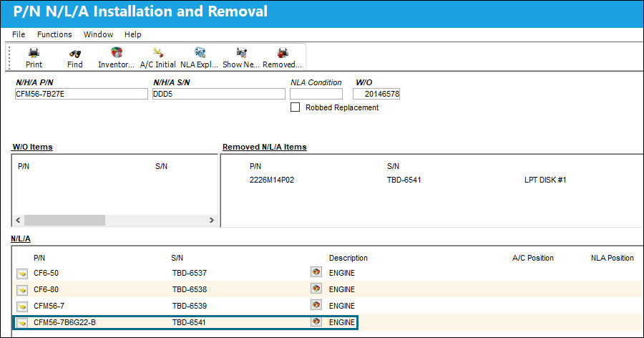
Task: Launch NLA Explorer from the toolbar
Action: [200, 52]
